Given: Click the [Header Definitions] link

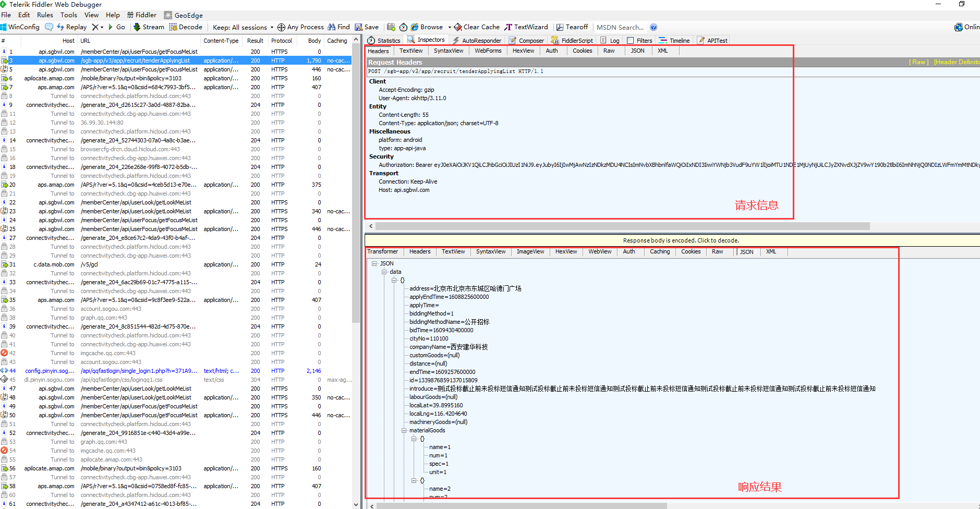Looking at the screenshot, I should [x=957, y=62].
